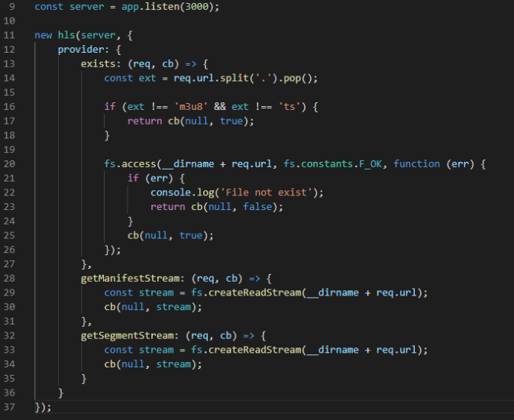This screenshot has height=420, width=514.
Task: Click the 'ts' string literal
Action: [289, 107]
